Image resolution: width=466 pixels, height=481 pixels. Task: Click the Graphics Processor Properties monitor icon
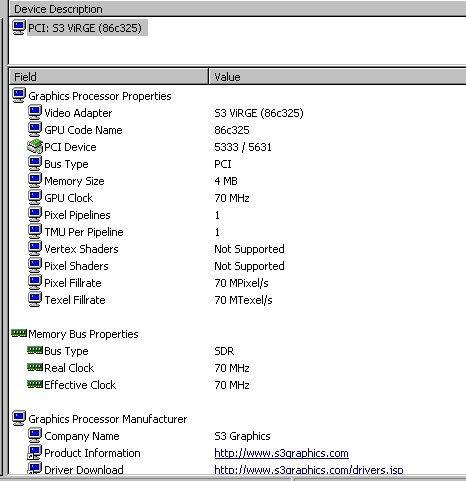pyautogui.click(x=19, y=96)
